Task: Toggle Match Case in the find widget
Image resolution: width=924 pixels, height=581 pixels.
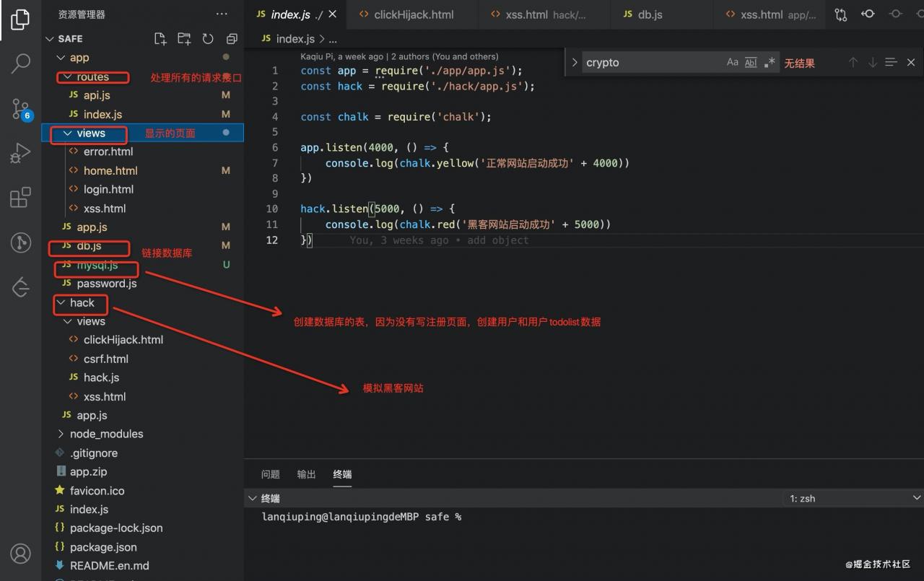Action: tap(733, 62)
